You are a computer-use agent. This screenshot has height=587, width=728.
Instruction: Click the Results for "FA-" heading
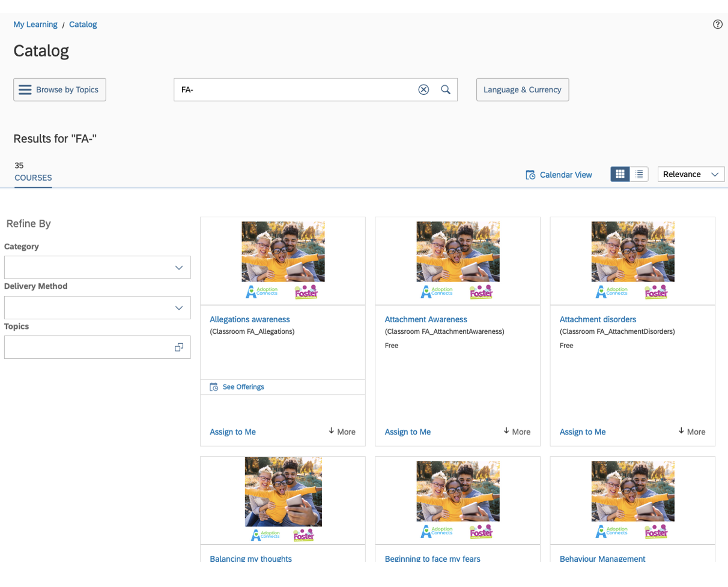pyautogui.click(x=55, y=139)
